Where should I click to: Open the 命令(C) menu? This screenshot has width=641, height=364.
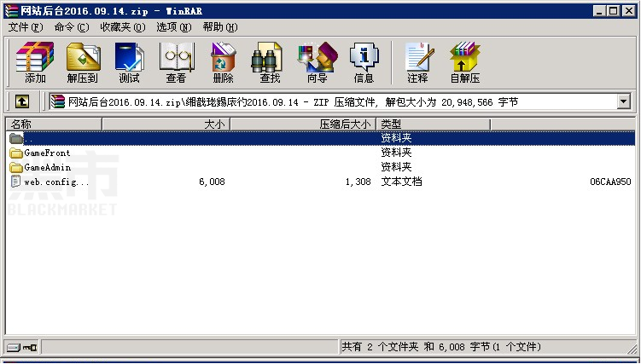[72, 27]
